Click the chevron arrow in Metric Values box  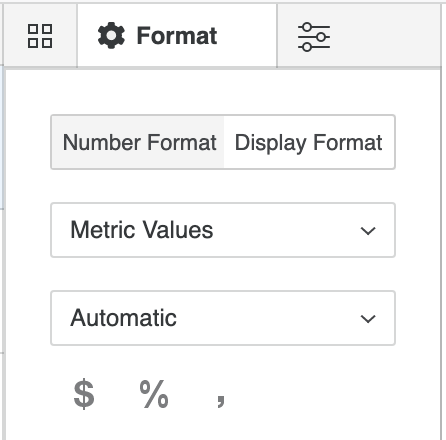368,231
